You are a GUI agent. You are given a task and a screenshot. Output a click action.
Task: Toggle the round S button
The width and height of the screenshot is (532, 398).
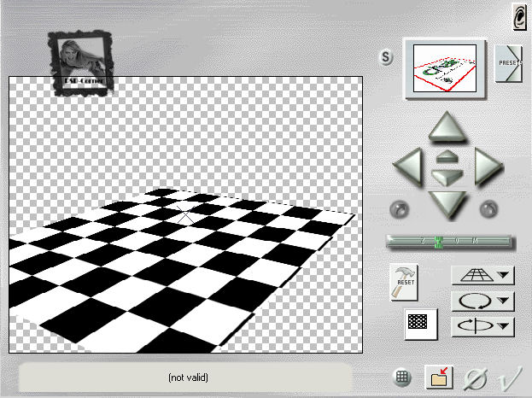pyautogui.click(x=387, y=58)
